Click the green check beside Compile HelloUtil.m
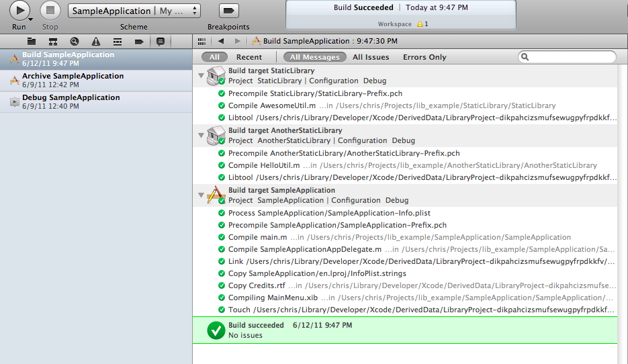This screenshot has width=628, height=364. [x=221, y=165]
